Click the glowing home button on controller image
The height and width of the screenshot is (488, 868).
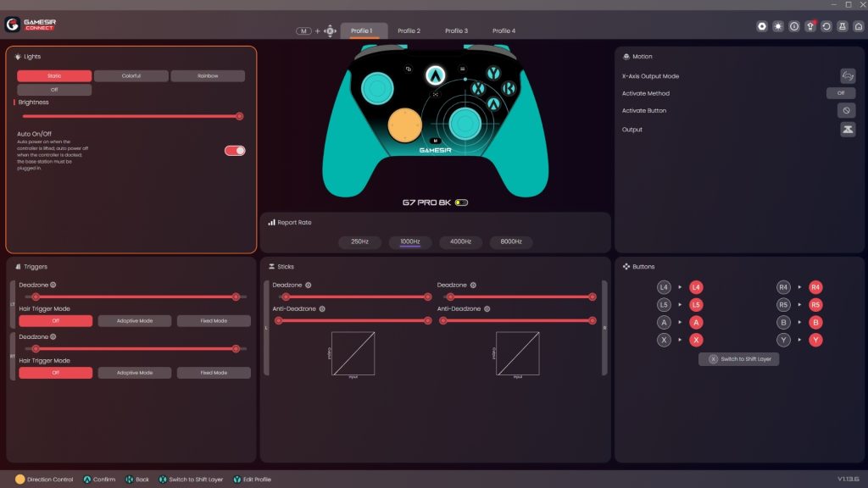(435, 75)
